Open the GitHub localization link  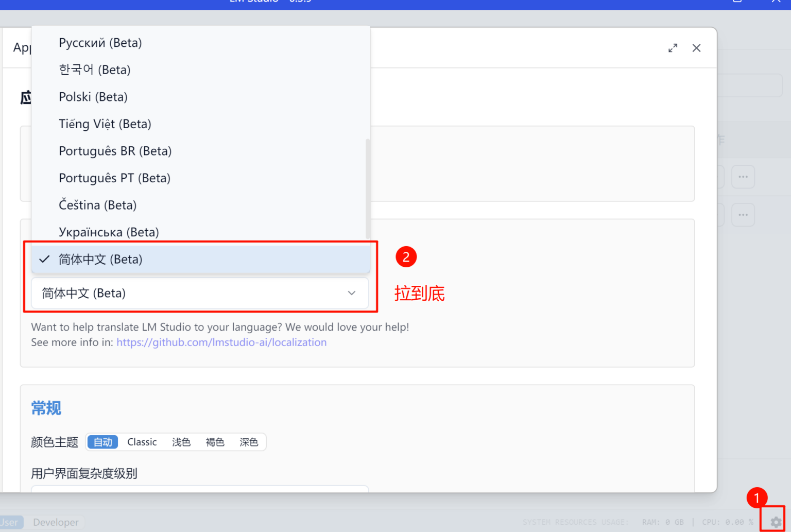point(221,342)
